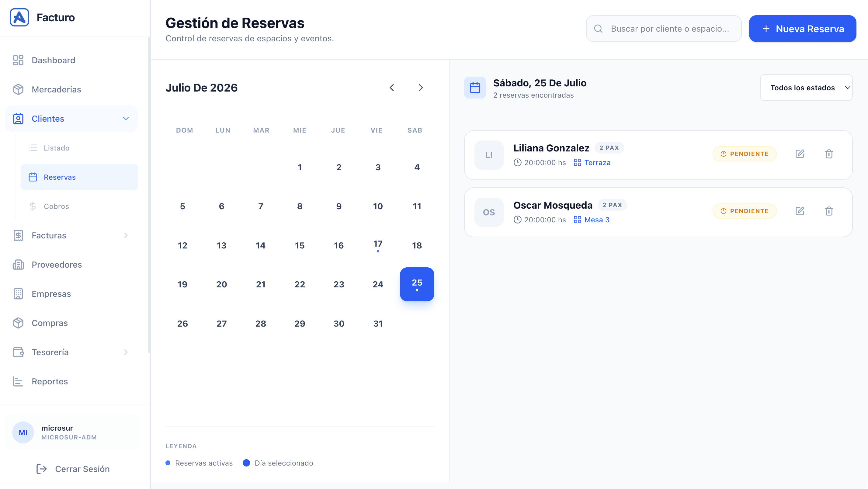Click the Facturo logo icon
Image resolution: width=868 pixels, height=489 pixels.
19,17
